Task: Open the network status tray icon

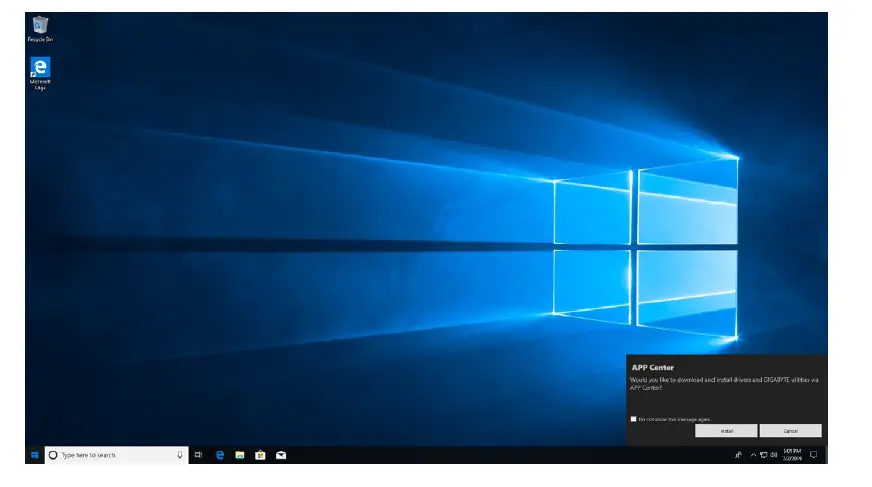Action: pos(764,455)
